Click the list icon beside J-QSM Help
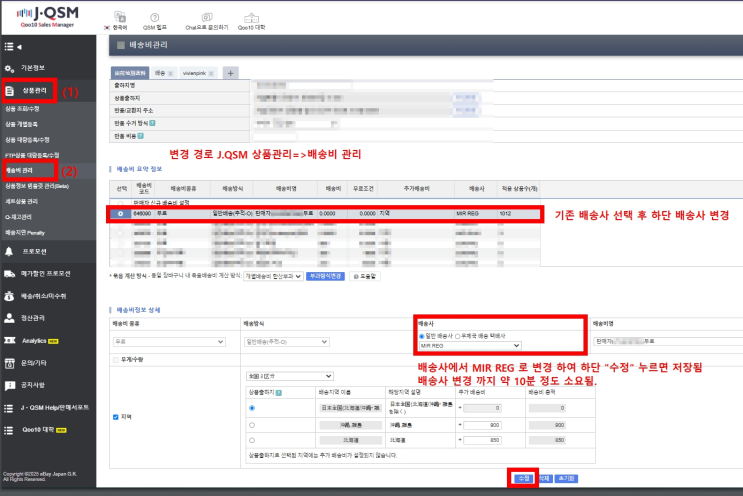Screen dimensions: 743x496 (9, 408)
